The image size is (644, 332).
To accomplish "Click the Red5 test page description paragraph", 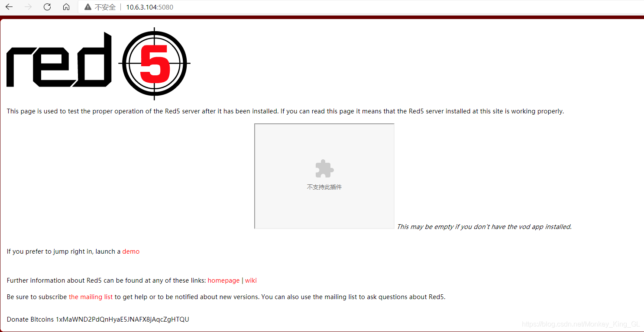I will coord(285,111).
